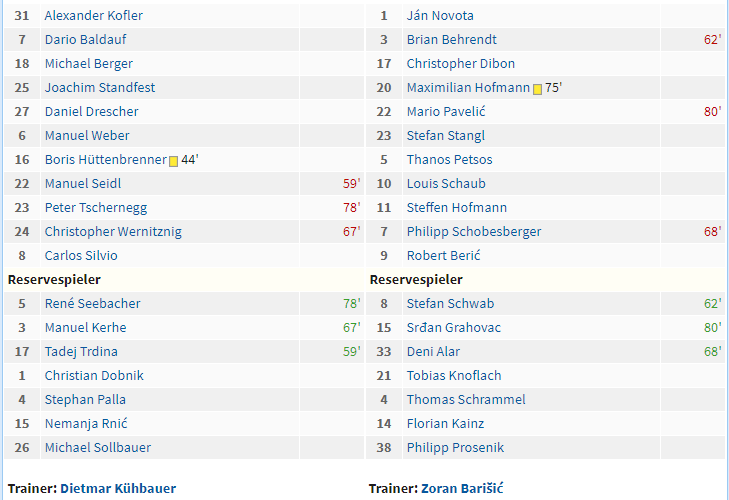
Task: Click Michael Sollbauer link
Action: (98, 447)
